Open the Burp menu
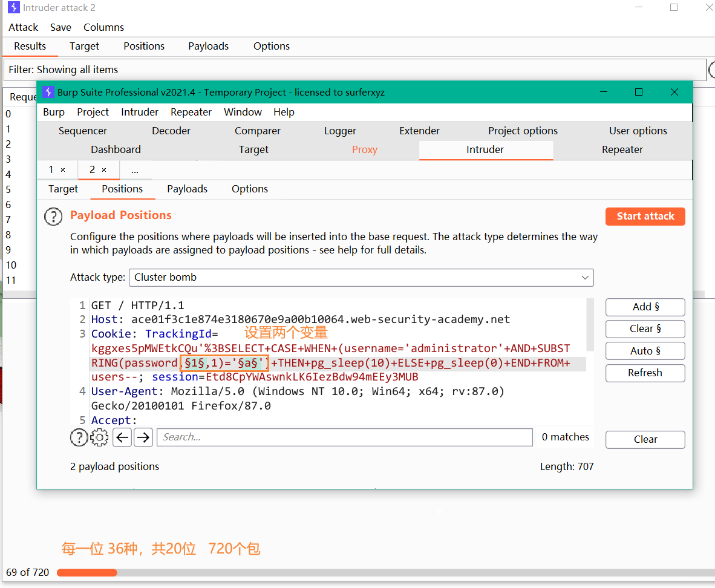This screenshot has width=715, height=588. click(x=54, y=113)
